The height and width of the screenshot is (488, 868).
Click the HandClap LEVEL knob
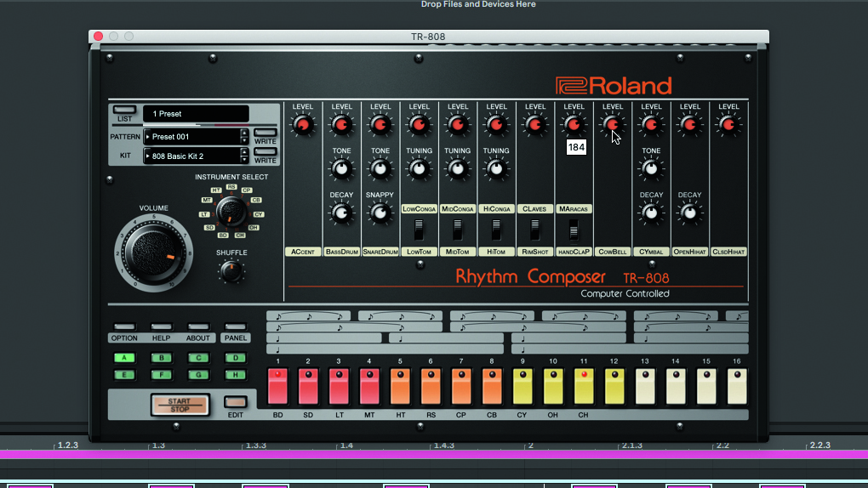pyautogui.click(x=574, y=124)
